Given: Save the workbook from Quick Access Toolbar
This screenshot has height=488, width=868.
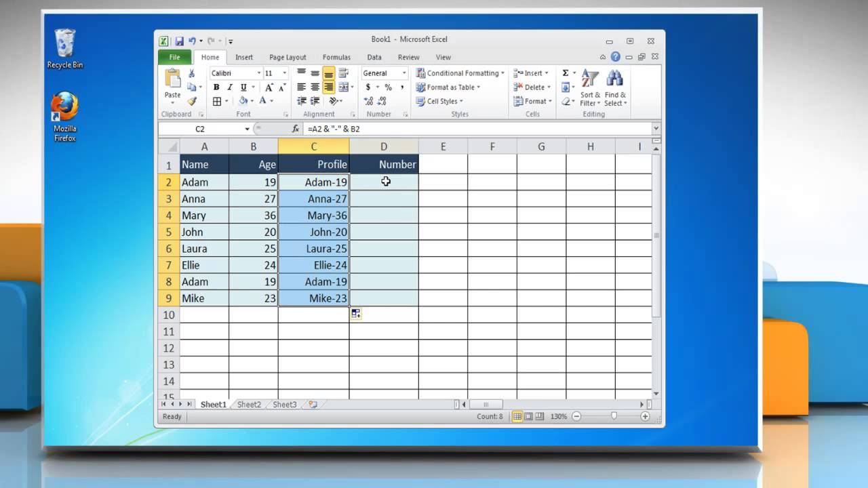Looking at the screenshot, I should (179, 41).
